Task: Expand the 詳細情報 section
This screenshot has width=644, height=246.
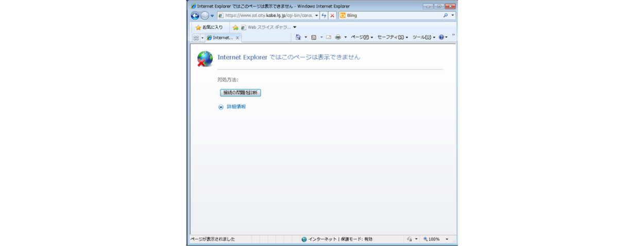Action: tap(232, 107)
